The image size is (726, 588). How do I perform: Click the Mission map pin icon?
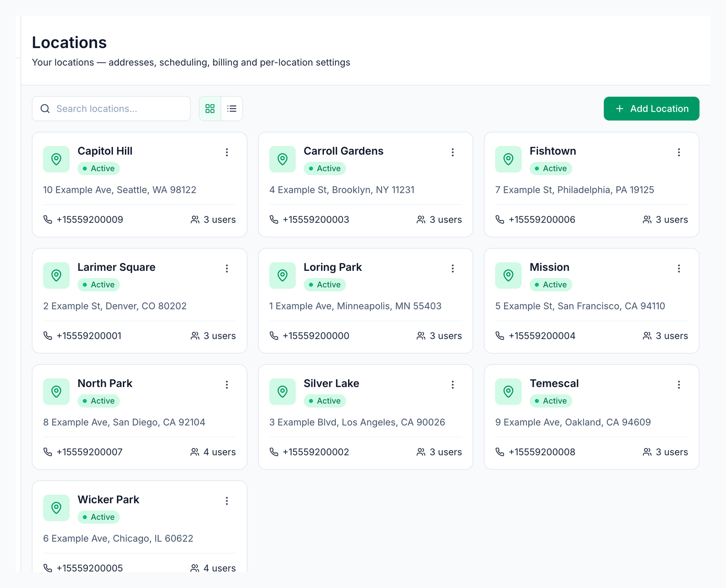click(508, 275)
